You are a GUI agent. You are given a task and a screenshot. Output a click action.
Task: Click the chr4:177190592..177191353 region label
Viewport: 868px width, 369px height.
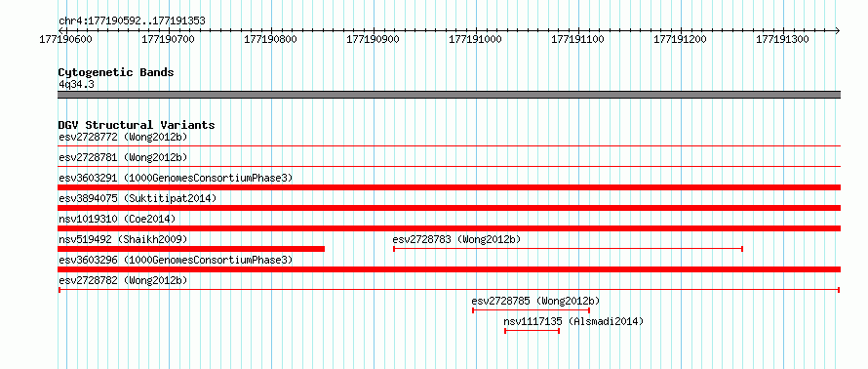click(x=132, y=21)
